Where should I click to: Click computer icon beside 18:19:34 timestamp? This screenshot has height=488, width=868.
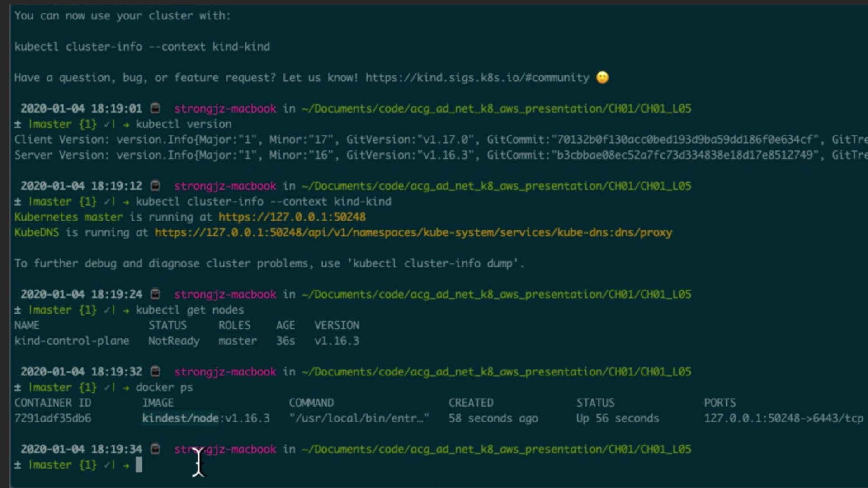(x=155, y=449)
